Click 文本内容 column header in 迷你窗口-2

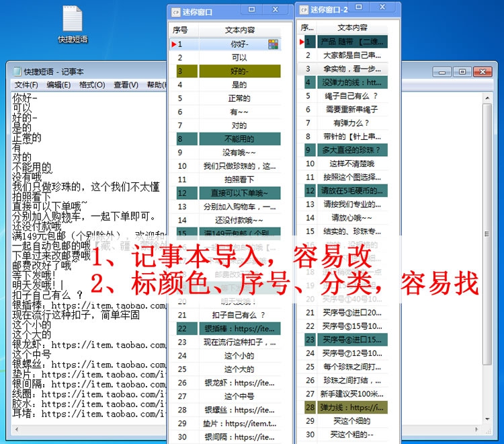pos(352,28)
